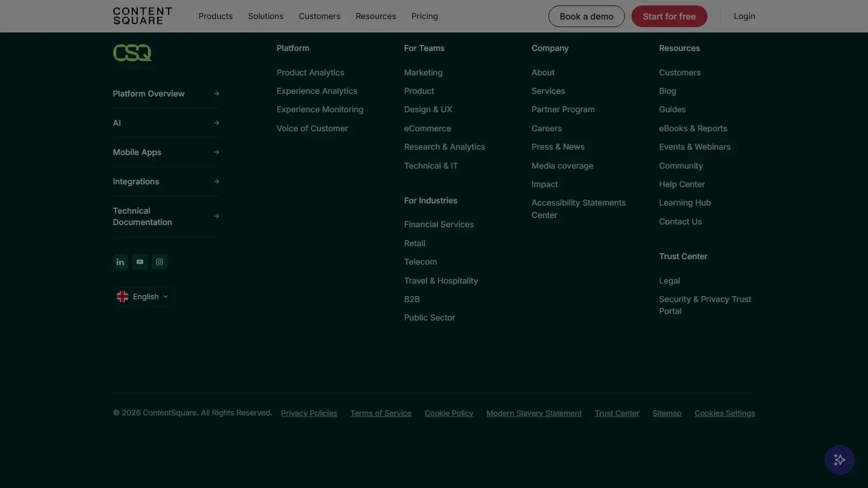Open Partner Program link

click(x=563, y=110)
